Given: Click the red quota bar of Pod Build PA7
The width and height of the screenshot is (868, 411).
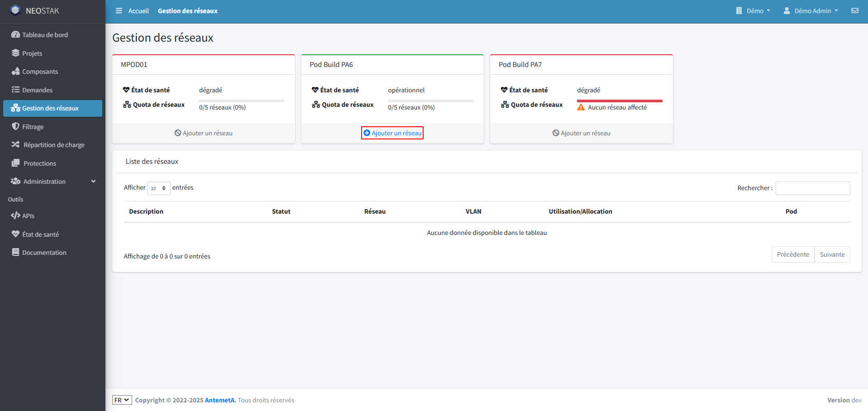Looking at the screenshot, I should pos(619,100).
